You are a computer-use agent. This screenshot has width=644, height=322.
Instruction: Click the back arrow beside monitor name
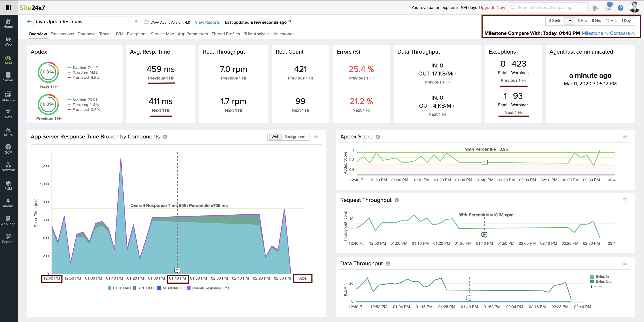[29, 22]
